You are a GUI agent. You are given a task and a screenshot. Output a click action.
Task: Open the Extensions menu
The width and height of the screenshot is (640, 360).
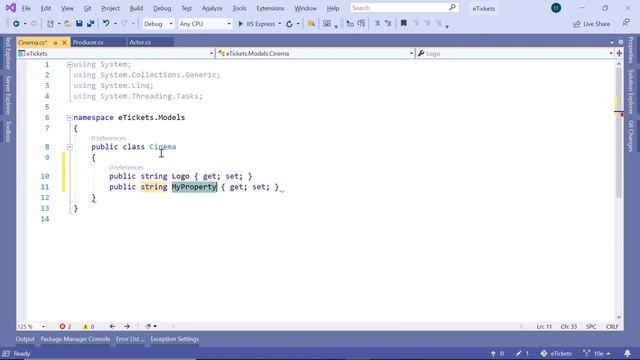coord(270,8)
